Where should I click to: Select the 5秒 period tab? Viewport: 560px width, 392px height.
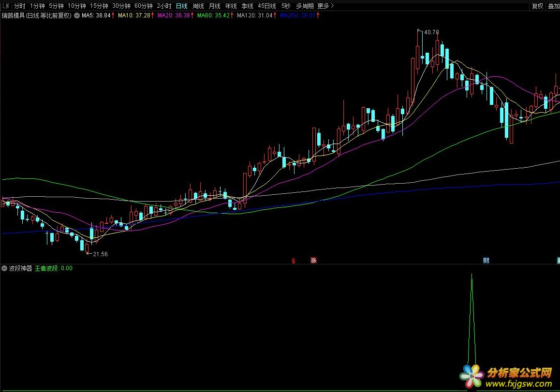[286, 6]
